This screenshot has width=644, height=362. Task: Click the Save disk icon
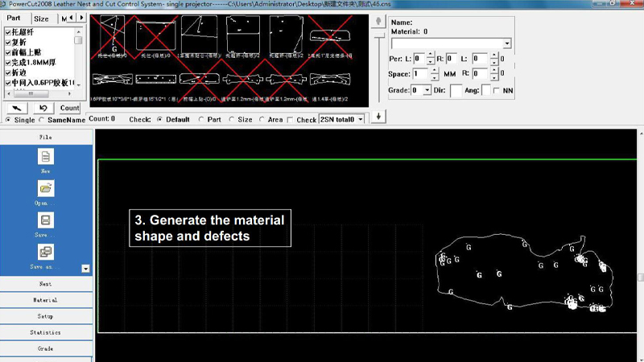pos(46,220)
